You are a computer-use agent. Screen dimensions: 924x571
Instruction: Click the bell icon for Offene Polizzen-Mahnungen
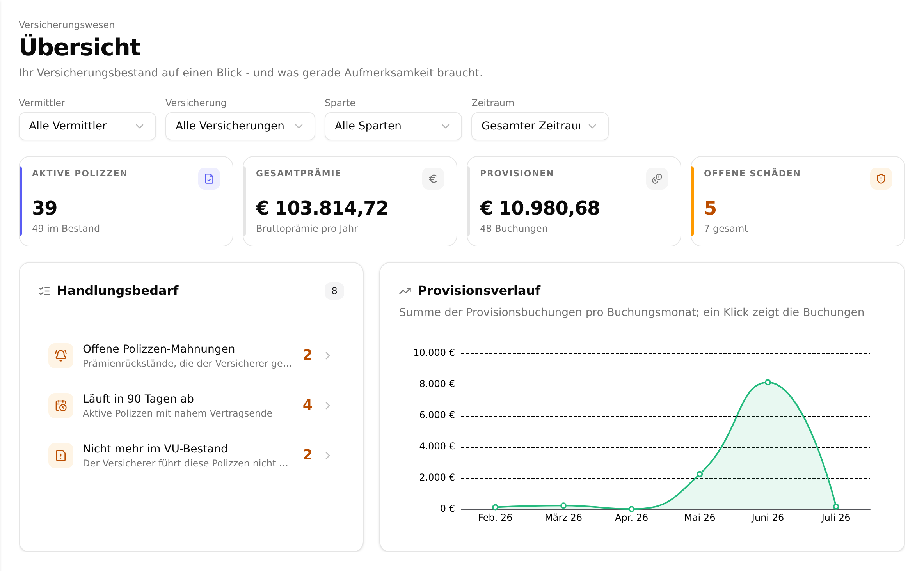pyautogui.click(x=61, y=355)
